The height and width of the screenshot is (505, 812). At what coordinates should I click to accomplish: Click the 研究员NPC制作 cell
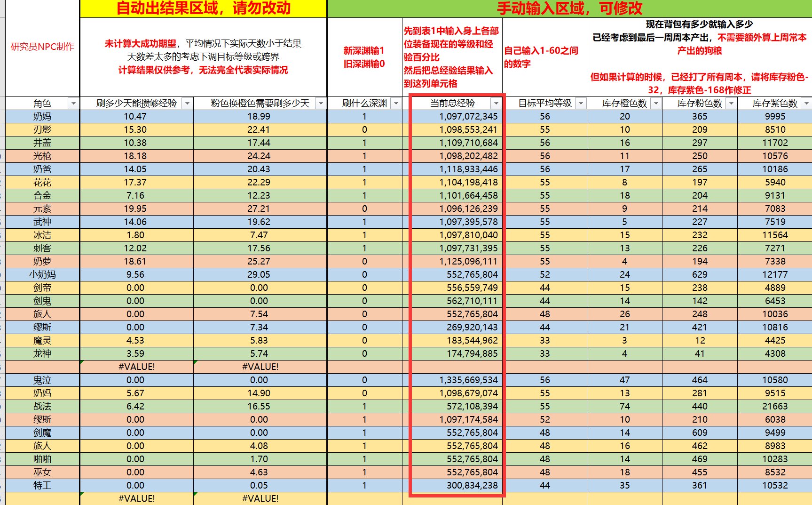pyautogui.click(x=42, y=47)
